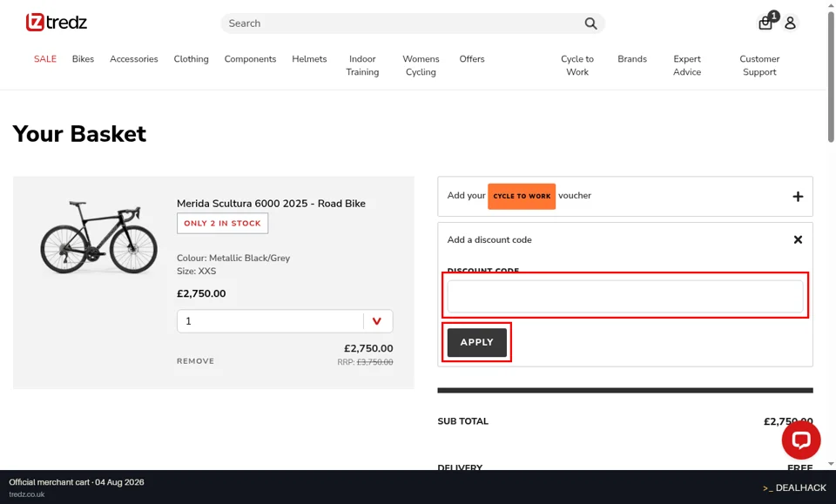Open the quantity dropdown showing 1
This screenshot has height=504, width=836.
point(285,321)
